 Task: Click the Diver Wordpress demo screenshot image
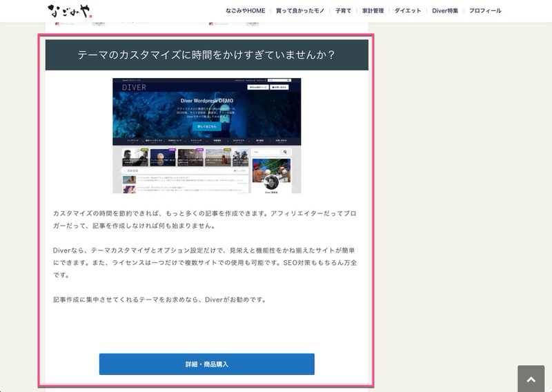click(206, 136)
